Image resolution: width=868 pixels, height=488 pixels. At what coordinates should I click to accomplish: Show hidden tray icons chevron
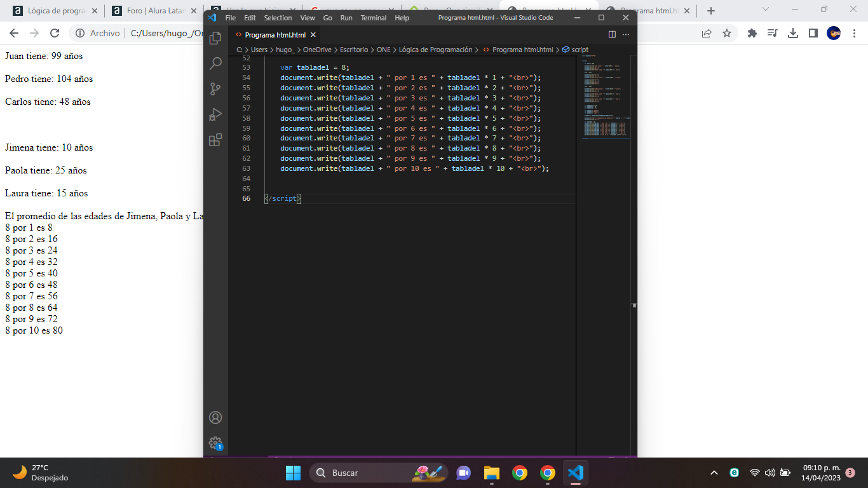pyautogui.click(x=714, y=473)
